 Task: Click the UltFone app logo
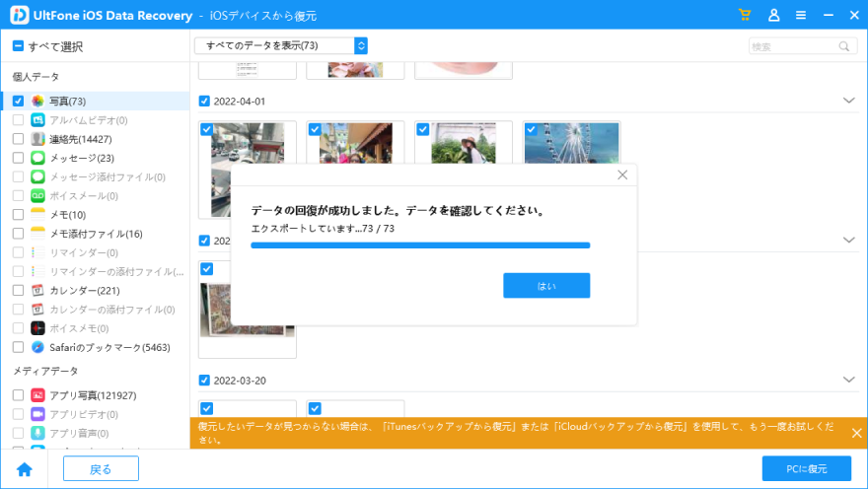(x=20, y=15)
